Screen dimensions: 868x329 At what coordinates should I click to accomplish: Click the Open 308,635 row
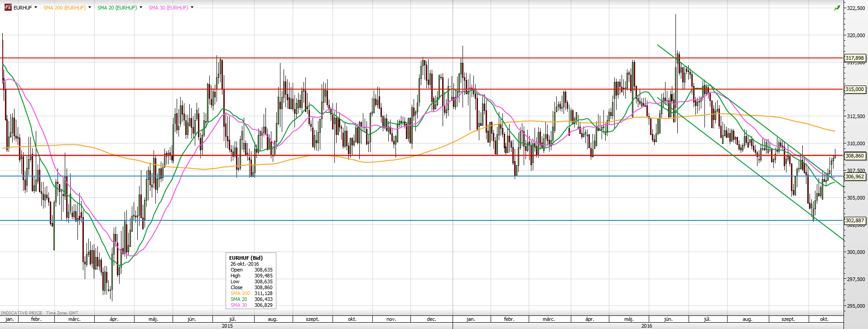[x=251, y=270]
